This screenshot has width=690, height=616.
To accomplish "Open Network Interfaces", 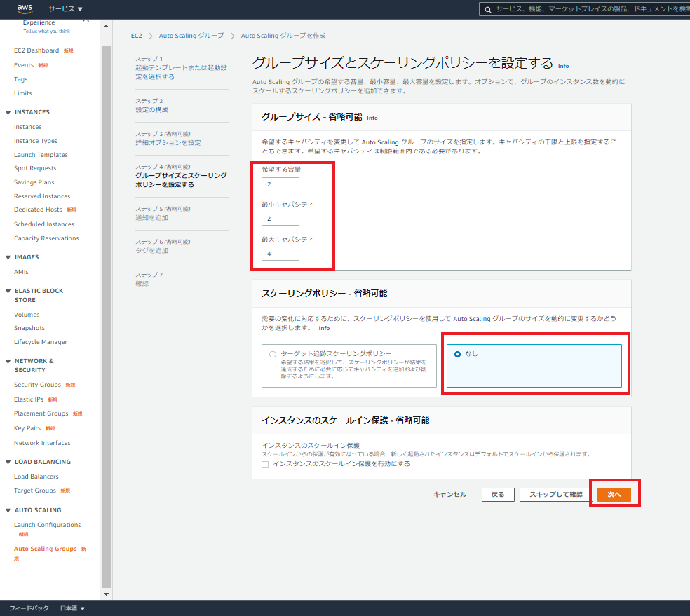I will click(42, 443).
